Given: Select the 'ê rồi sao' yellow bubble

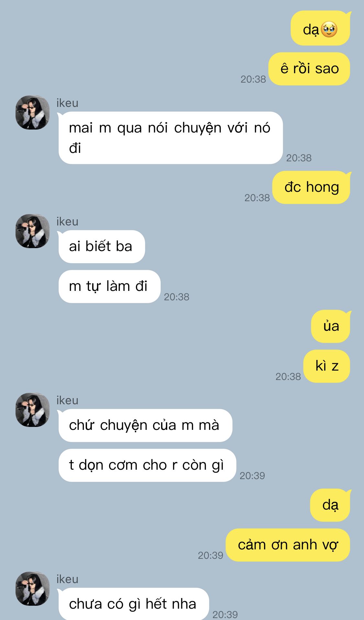Looking at the screenshot, I should (309, 69).
